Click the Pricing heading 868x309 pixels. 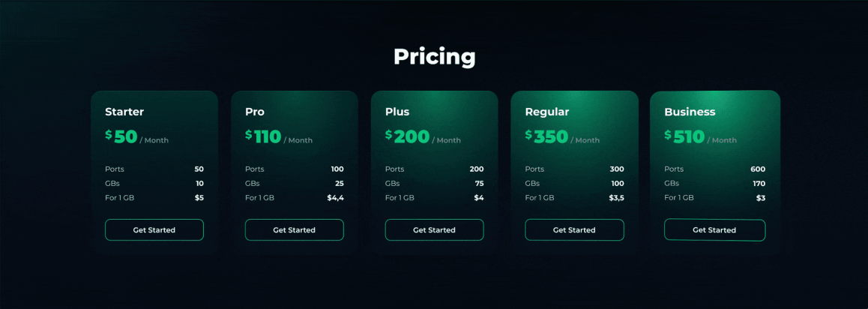tap(435, 57)
